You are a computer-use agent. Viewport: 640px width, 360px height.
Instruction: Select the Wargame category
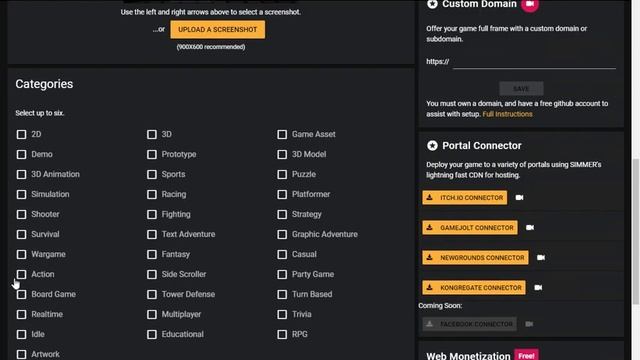click(x=21, y=254)
